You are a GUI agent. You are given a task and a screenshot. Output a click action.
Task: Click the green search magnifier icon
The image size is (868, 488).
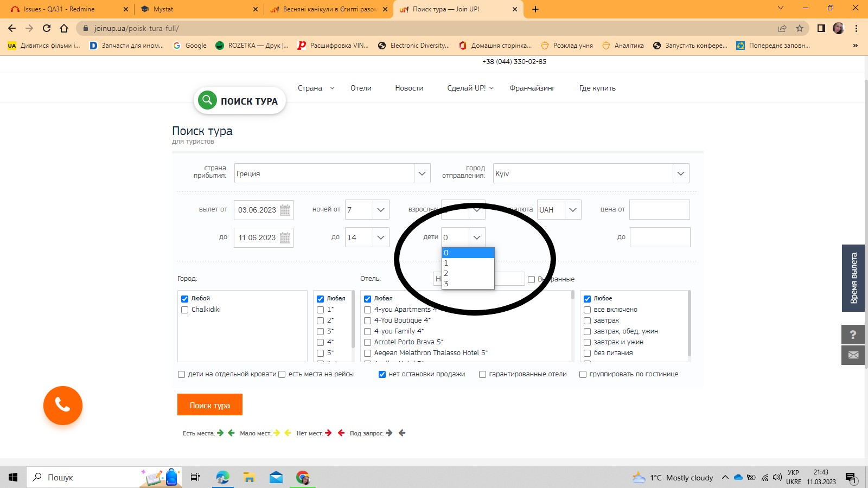(x=207, y=100)
